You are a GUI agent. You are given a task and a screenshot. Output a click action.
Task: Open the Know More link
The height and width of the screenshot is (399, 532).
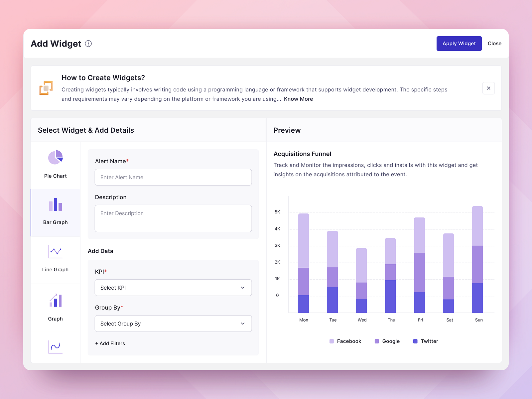pyautogui.click(x=298, y=99)
